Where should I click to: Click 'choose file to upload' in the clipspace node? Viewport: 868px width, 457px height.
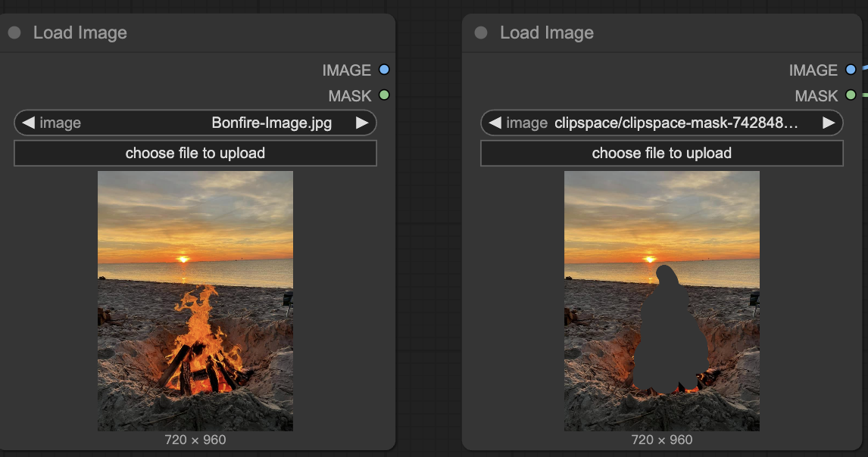pos(661,153)
